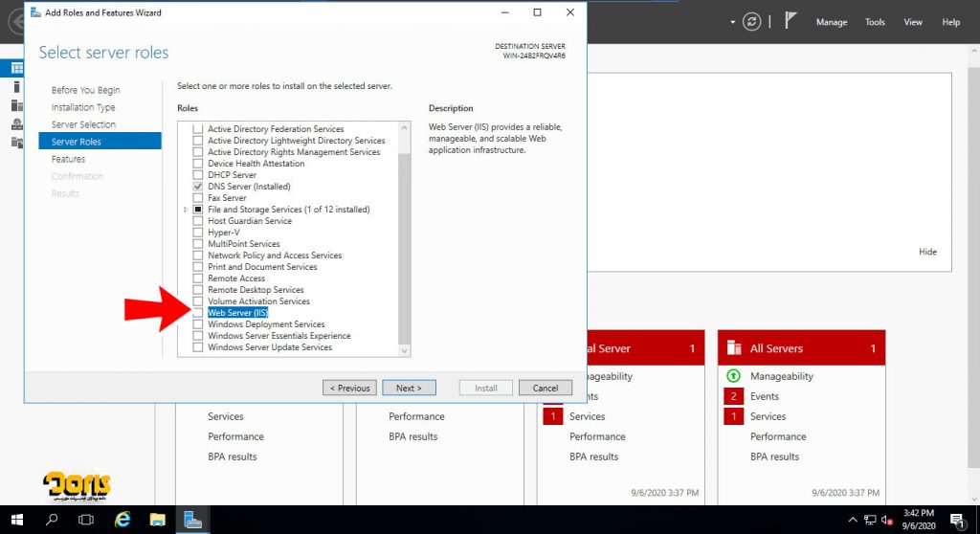The height and width of the screenshot is (534, 980).
Task: Click the All Servers tile header
Action: click(x=801, y=347)
